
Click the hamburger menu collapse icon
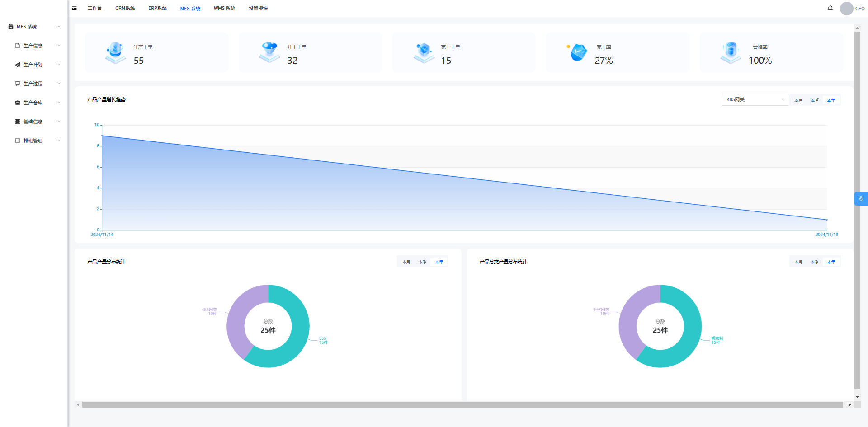coord(75,8)
